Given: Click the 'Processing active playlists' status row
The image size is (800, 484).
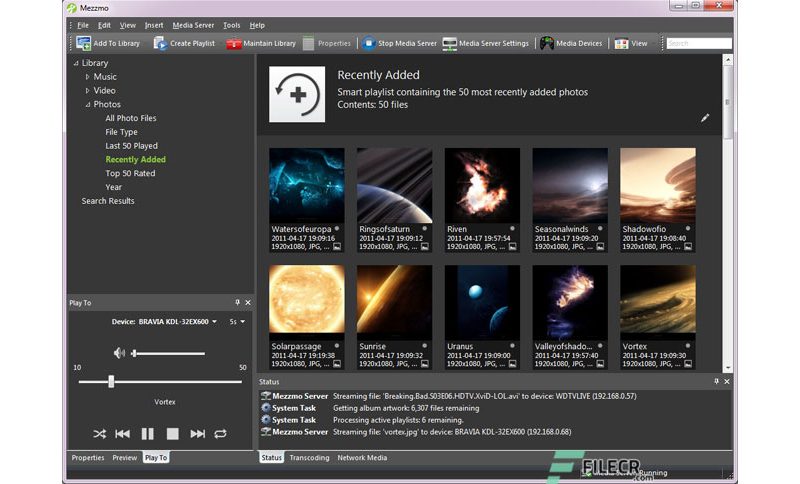Looking at the screenshot, I should [362, 420].
